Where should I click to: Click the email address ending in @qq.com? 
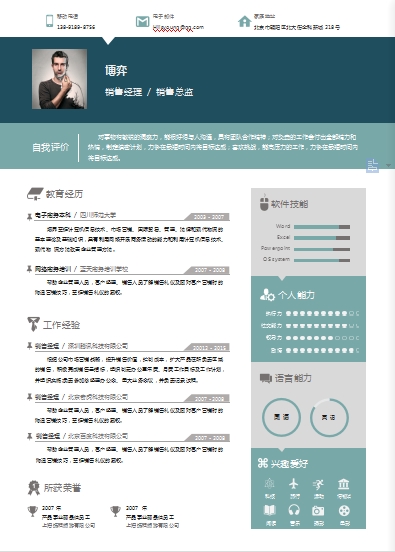click(x=178, y=27)
